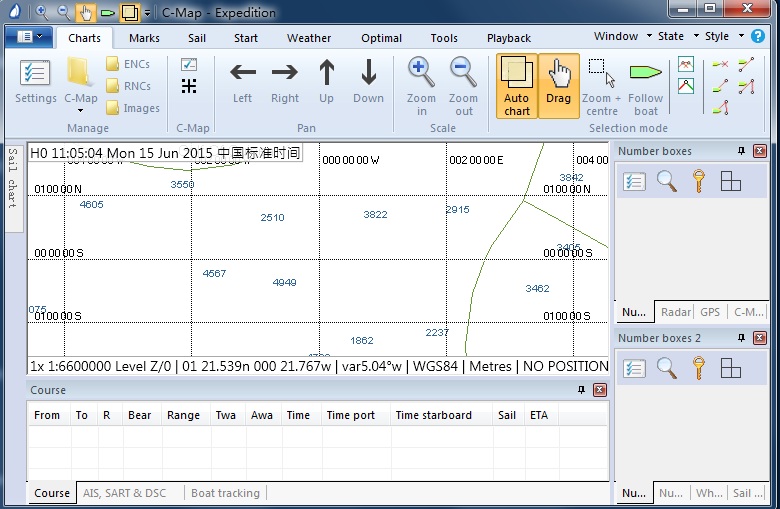This screenshot has width=780, height=509.
Task: Switch to the Weather ribbon tab
Action: (x=309, y=38)
